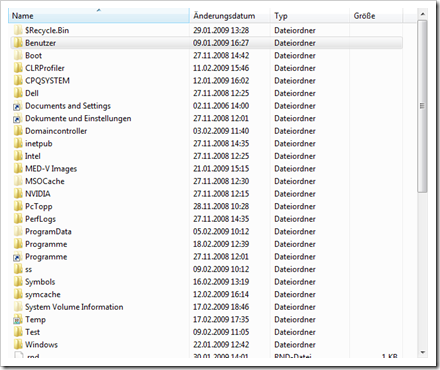This screenshot has width=440, height=370.
Task: Select the ss folder icon
Action: click(18, 269)
